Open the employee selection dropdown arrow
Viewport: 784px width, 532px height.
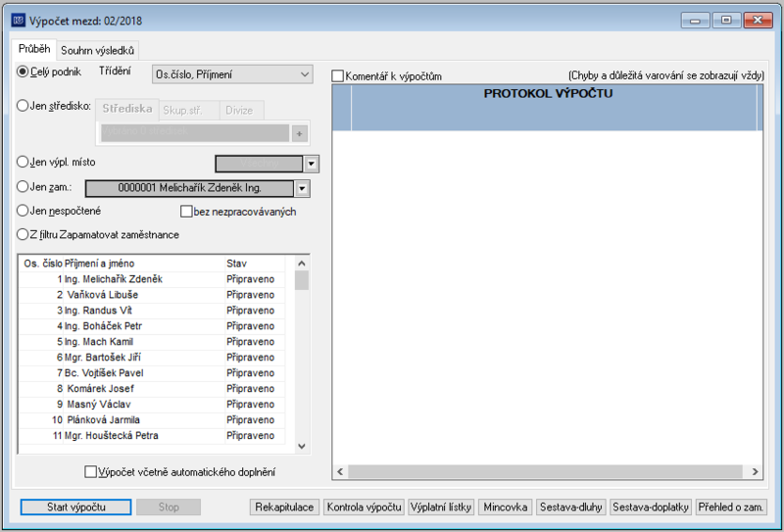point(302,188)
